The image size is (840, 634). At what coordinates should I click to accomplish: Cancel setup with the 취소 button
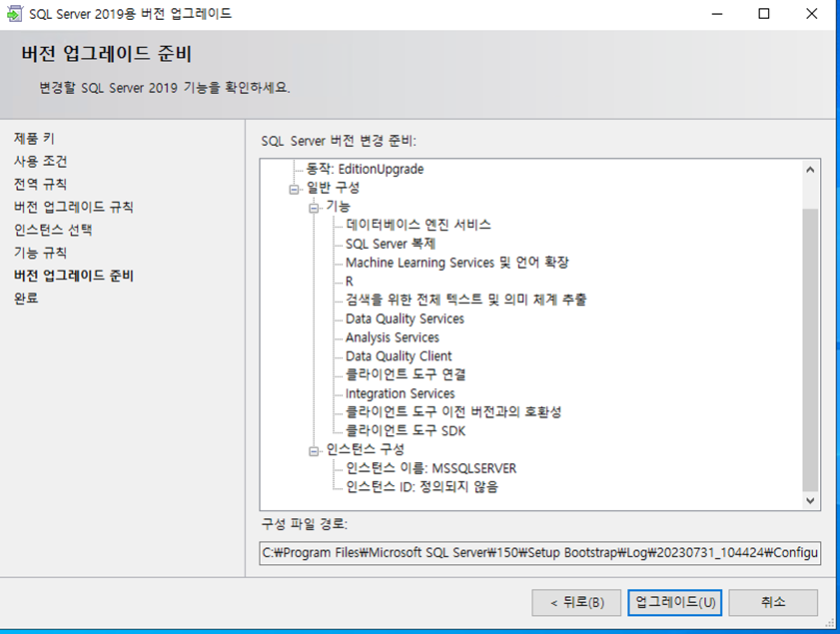773,602
